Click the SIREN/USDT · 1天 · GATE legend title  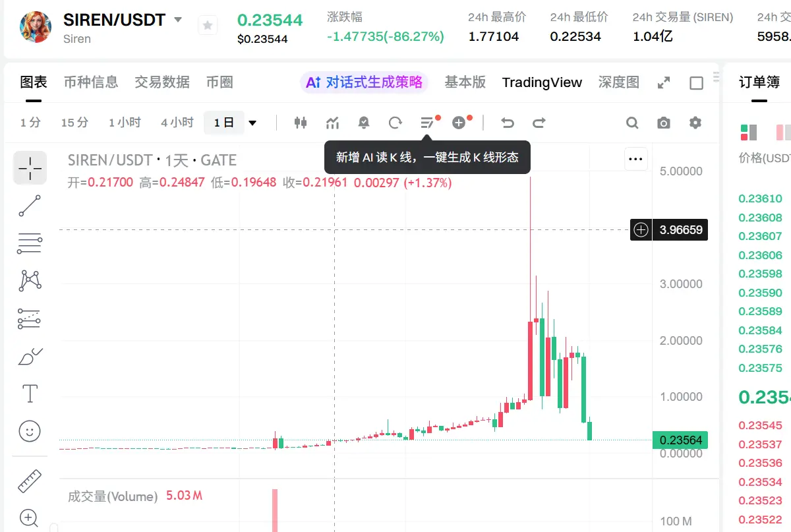click(152, 160)
